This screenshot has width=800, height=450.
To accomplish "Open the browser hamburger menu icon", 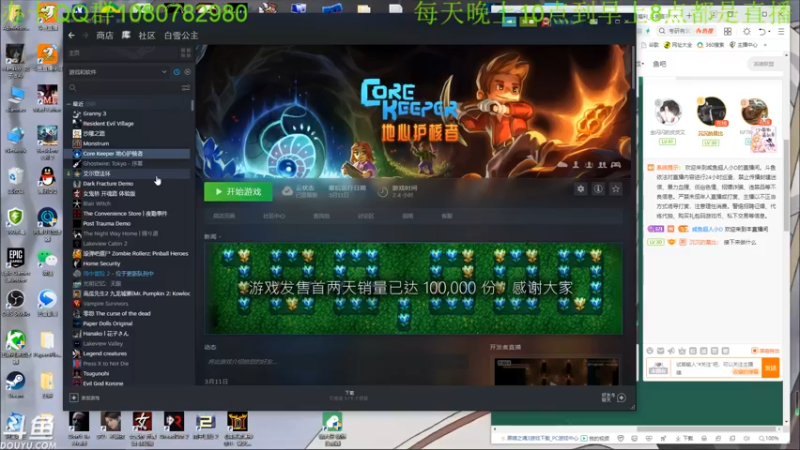I will pyautogui.click(x=781, y=31).
